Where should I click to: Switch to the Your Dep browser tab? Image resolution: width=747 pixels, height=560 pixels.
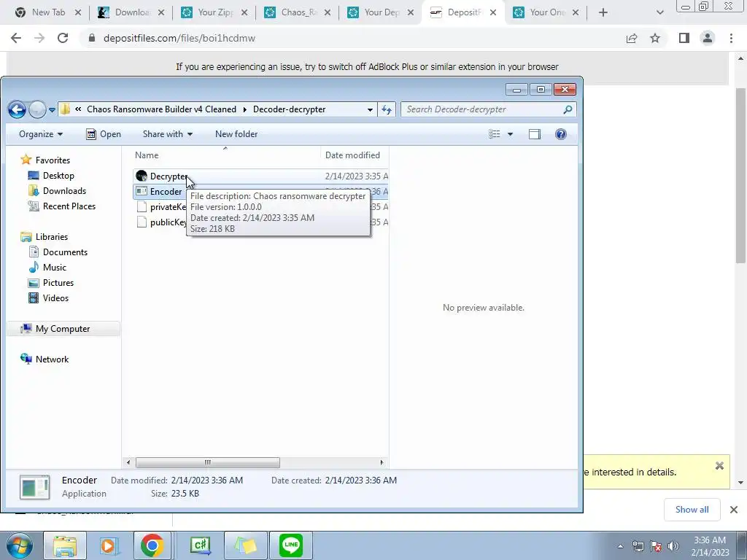click(381, 12)
